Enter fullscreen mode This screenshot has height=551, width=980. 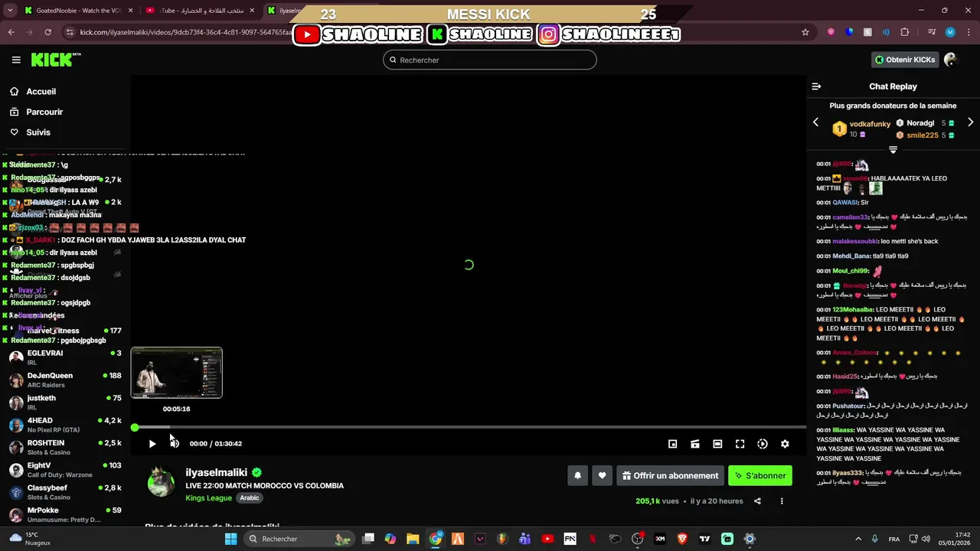tap(740, 444)
